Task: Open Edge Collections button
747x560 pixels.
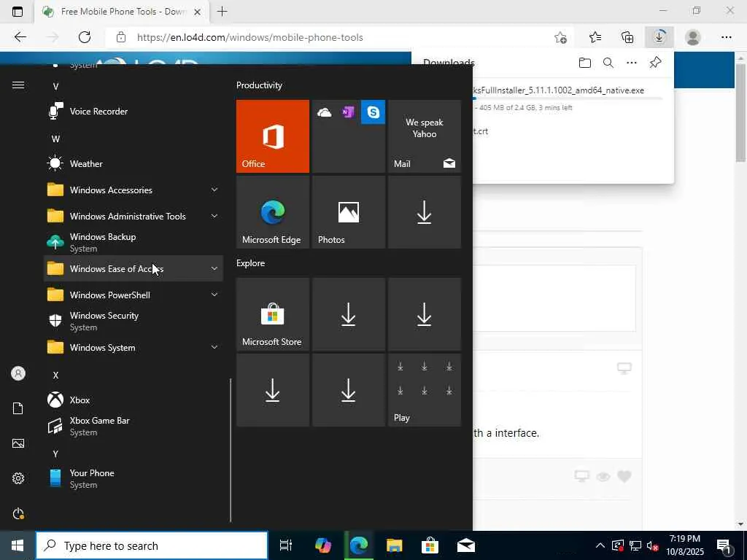Action: (x=627, y=37)
